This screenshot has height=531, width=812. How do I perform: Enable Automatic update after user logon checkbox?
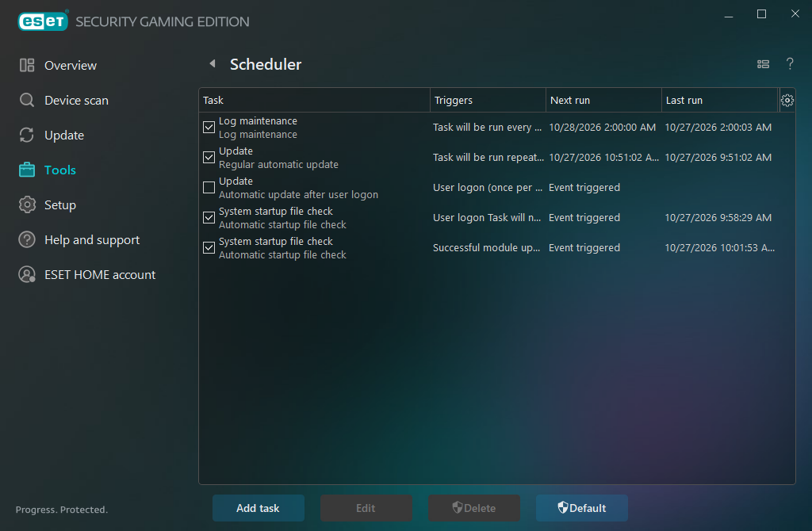tap(209, 187)
